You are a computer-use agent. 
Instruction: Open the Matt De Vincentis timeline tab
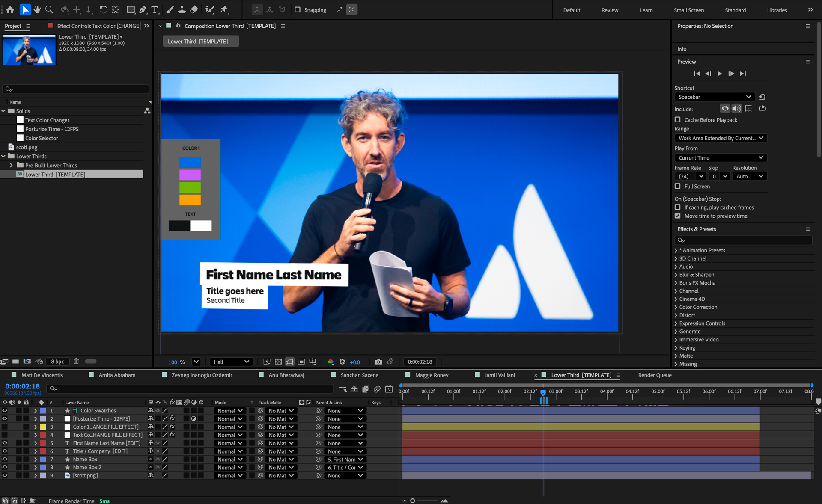pos(42,375)
